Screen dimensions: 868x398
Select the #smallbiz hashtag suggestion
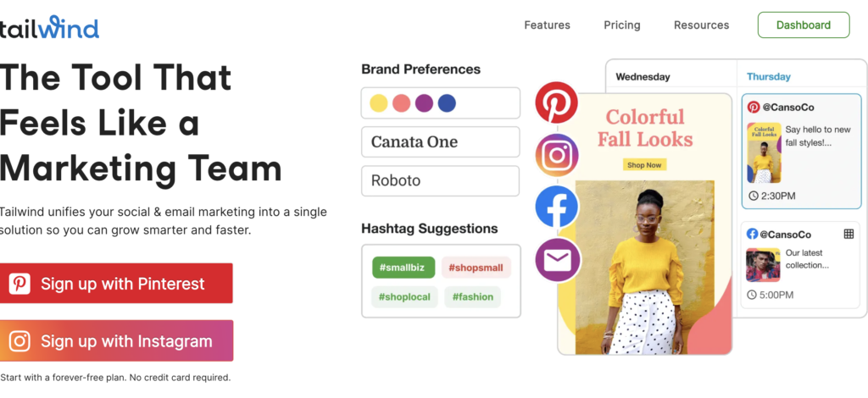coord(403,268)
